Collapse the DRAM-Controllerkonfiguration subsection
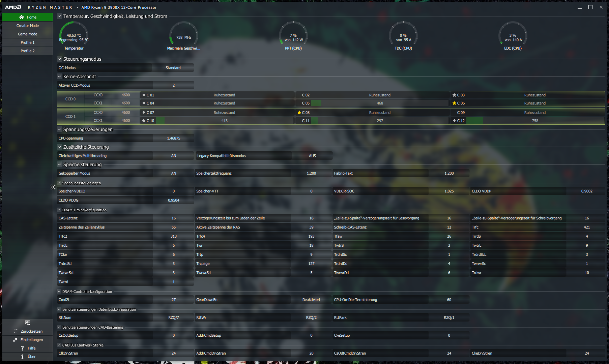The width and height of the screenshot is (609, 364). click(x=59, y=291)
